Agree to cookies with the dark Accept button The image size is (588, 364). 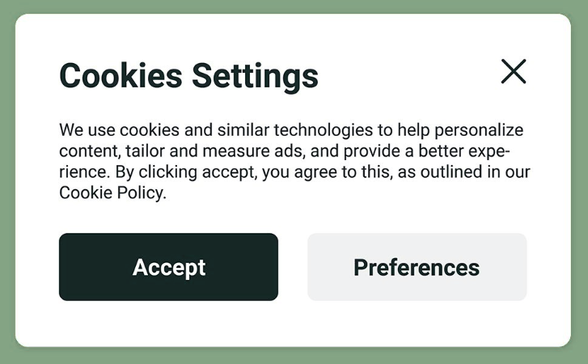pos(168,267)
